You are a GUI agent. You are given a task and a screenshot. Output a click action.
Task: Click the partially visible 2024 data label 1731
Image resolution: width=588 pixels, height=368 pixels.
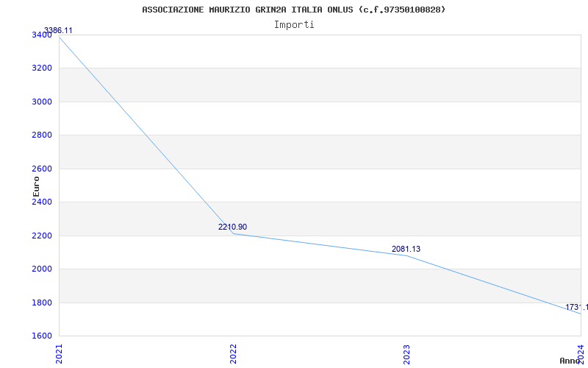576,307
